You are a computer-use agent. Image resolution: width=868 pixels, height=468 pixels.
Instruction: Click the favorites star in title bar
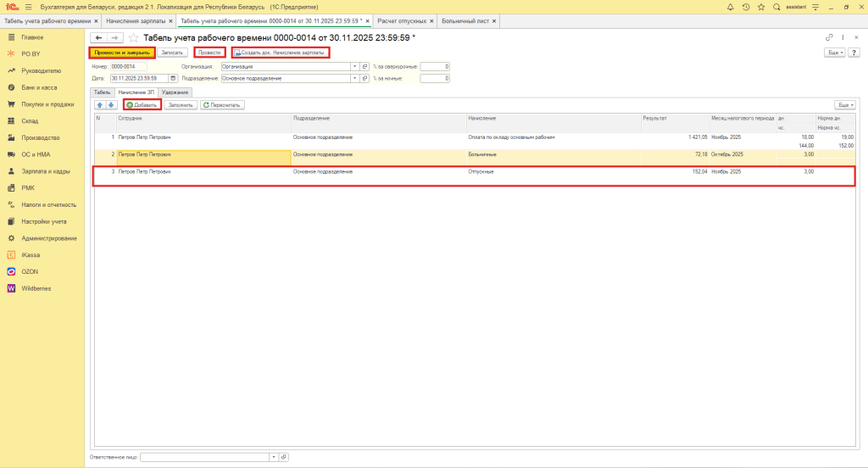click(x=760, y=7)
